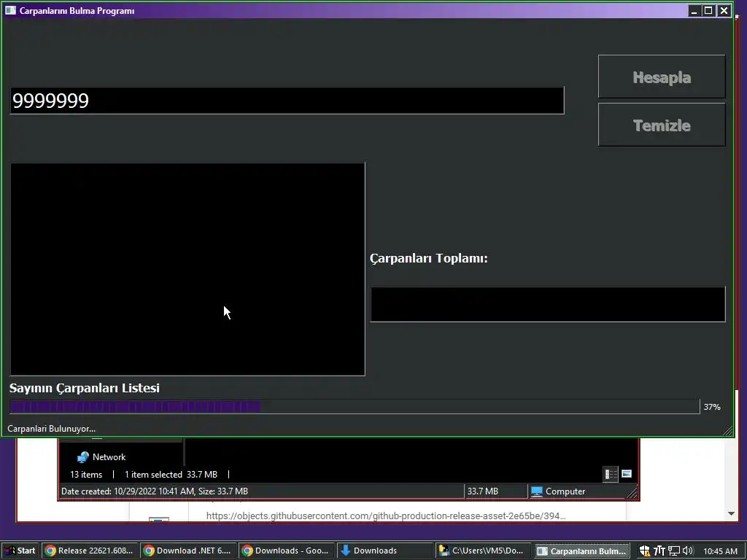Minimize the Carpanlarını Bulma Programı window
Image resolution: width=747 pixels, height=560 pixels.
694,10
